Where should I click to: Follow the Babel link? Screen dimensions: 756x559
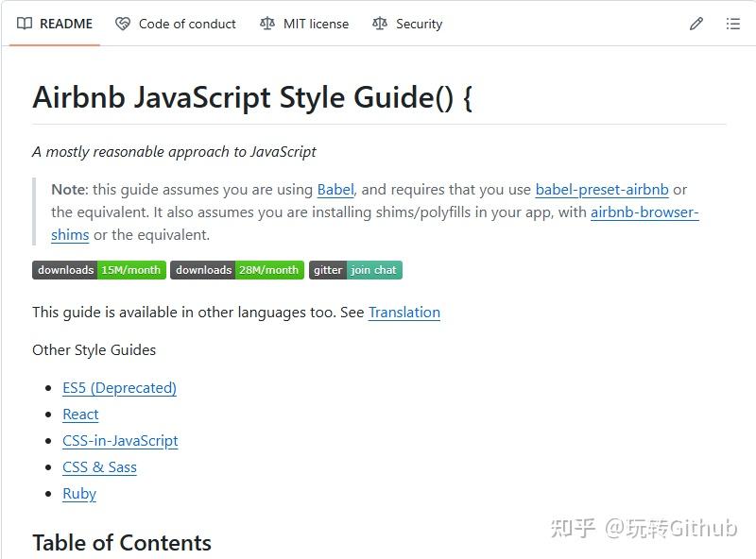[x=335, y=190]
